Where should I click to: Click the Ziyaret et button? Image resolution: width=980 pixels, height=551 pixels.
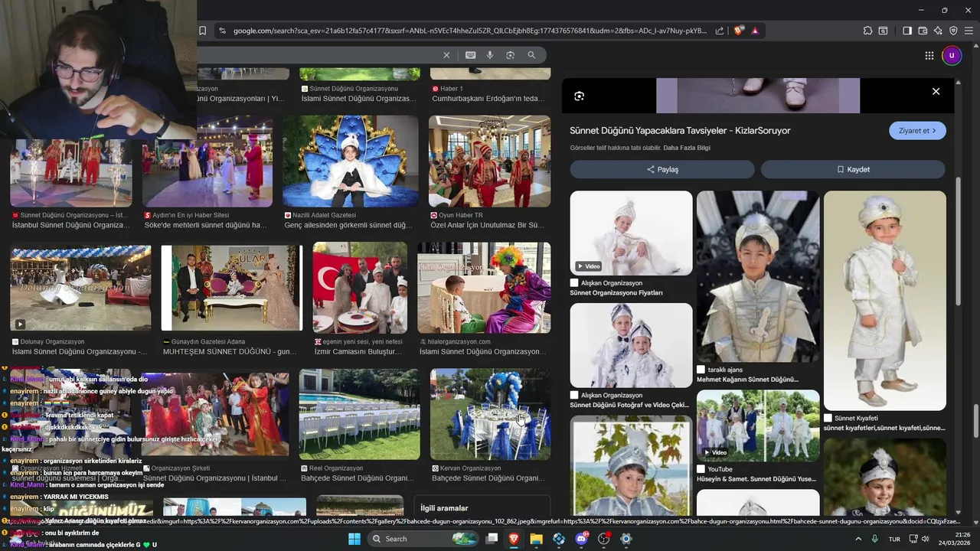[917, 130]
